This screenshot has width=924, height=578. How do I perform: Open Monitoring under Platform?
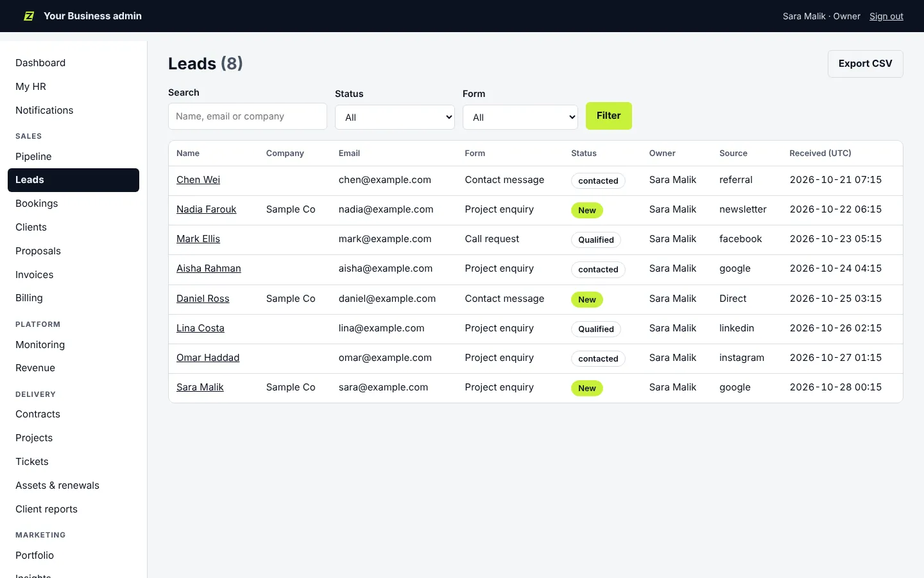click(x=73, y=345)
